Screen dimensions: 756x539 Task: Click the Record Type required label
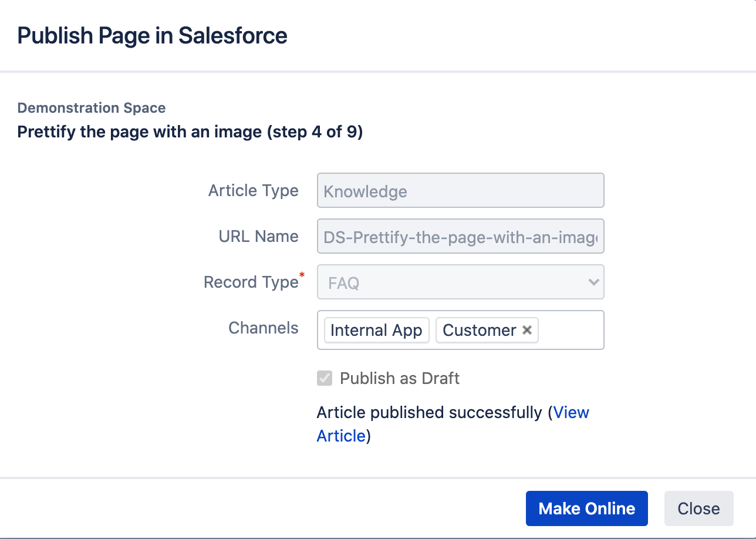(x=251, y=282)
